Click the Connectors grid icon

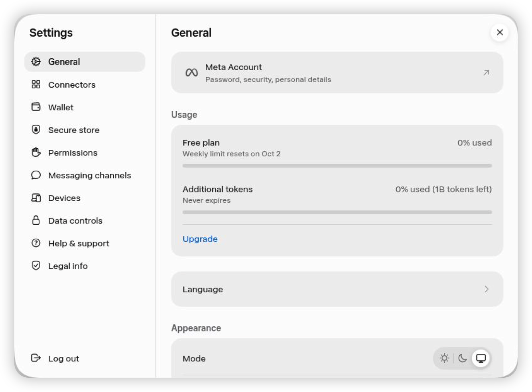pos(36,84)
